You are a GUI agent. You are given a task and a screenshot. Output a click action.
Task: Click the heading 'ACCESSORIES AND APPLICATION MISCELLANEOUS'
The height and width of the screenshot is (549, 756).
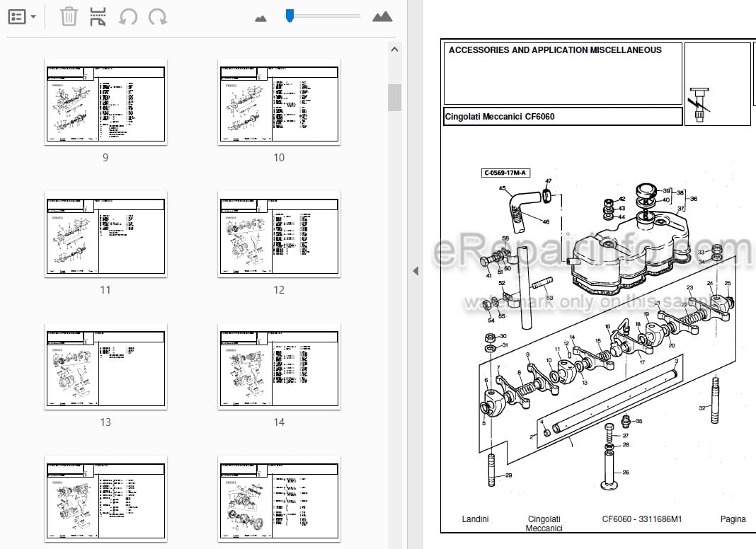555,50
